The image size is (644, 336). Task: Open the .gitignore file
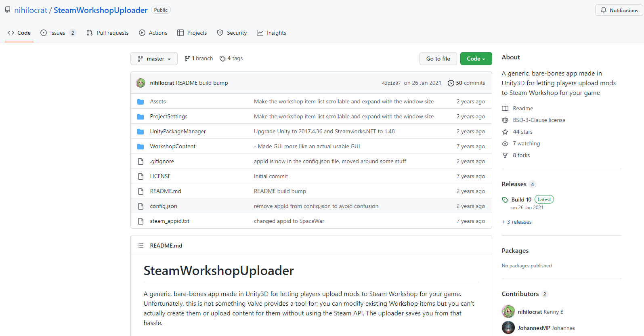(162, 161)
